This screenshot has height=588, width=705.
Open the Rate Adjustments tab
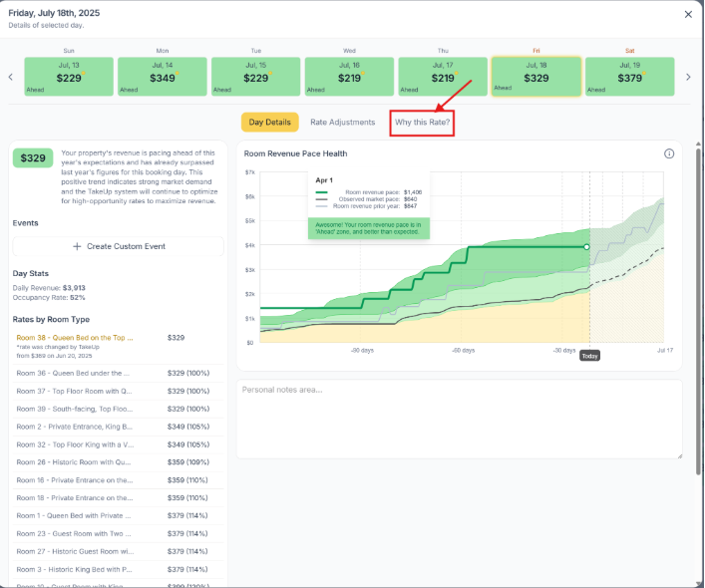(343, 123)
